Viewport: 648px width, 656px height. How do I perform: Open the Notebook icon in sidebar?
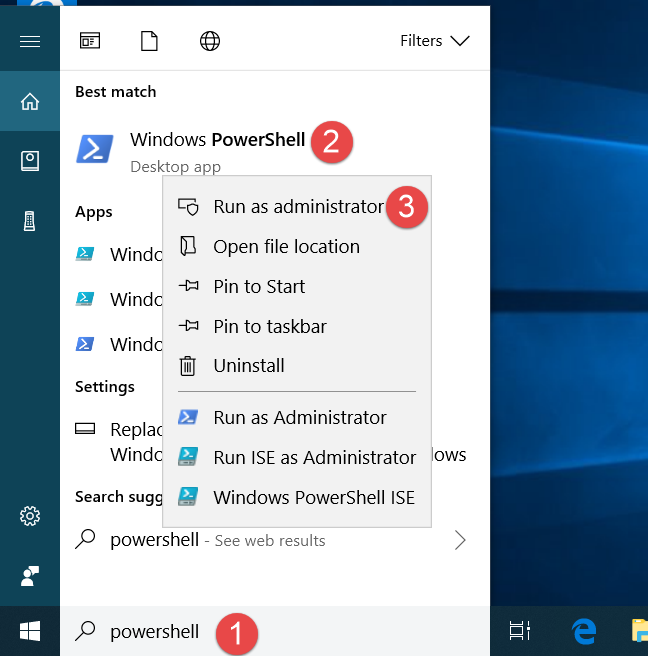click(x=30, y=161)
